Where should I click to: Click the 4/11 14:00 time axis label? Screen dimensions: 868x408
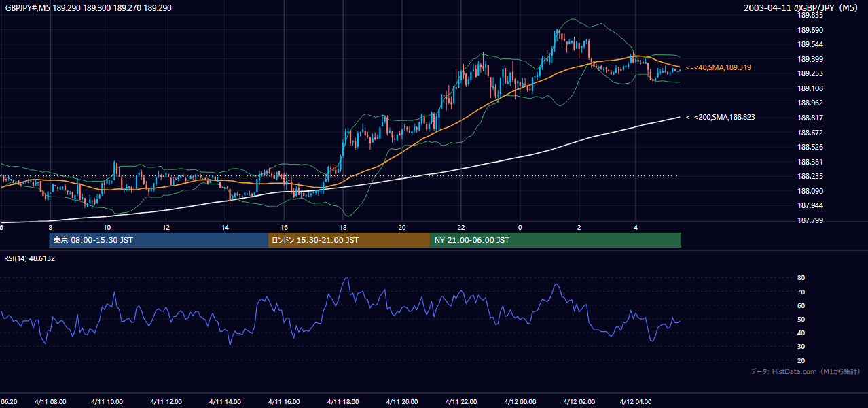click(x=225, y=402)
